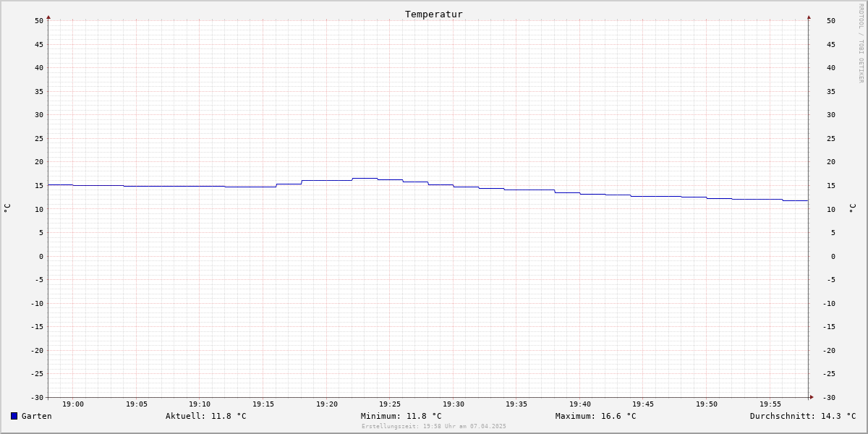The width and height of the screenshot is (868, 434).
Task: Select the Garten legend label
Action: pos(37,416)
